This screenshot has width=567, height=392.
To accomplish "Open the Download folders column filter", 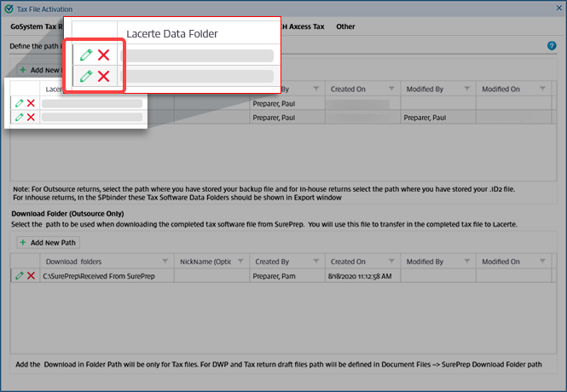I will pos(165,262).
